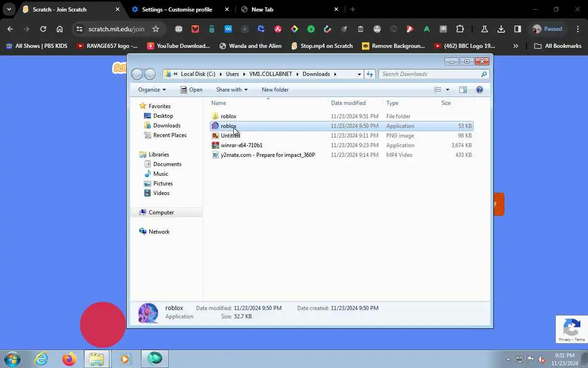The height and width of the screenshot is (368, 588).
Task: Bookmark this page with the star icon
Action: coord(156,29)
